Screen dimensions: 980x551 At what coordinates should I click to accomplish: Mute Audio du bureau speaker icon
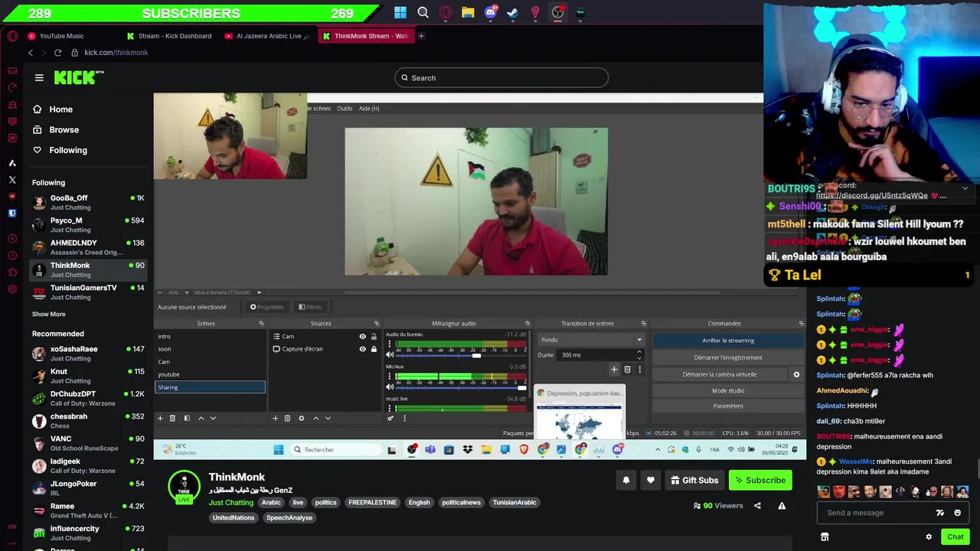[390, 355]
